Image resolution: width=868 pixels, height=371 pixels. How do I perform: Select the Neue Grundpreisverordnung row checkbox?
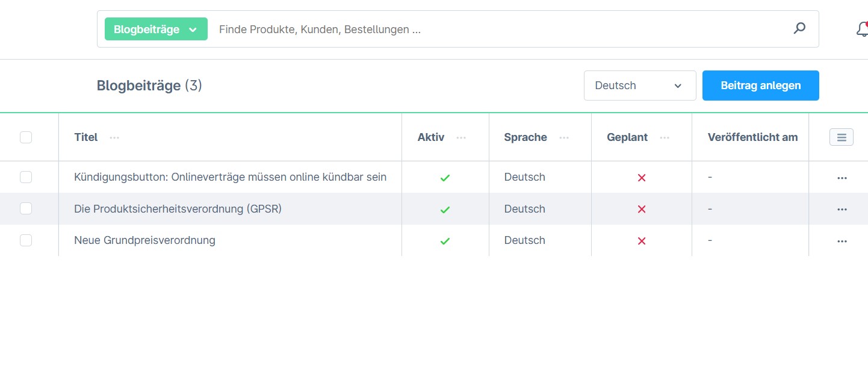[26, 240]
